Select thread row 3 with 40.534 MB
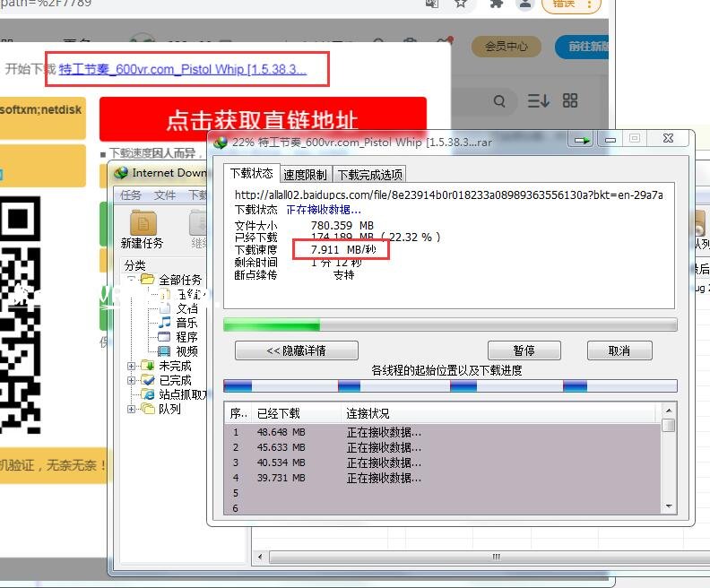 click(443, 463)
